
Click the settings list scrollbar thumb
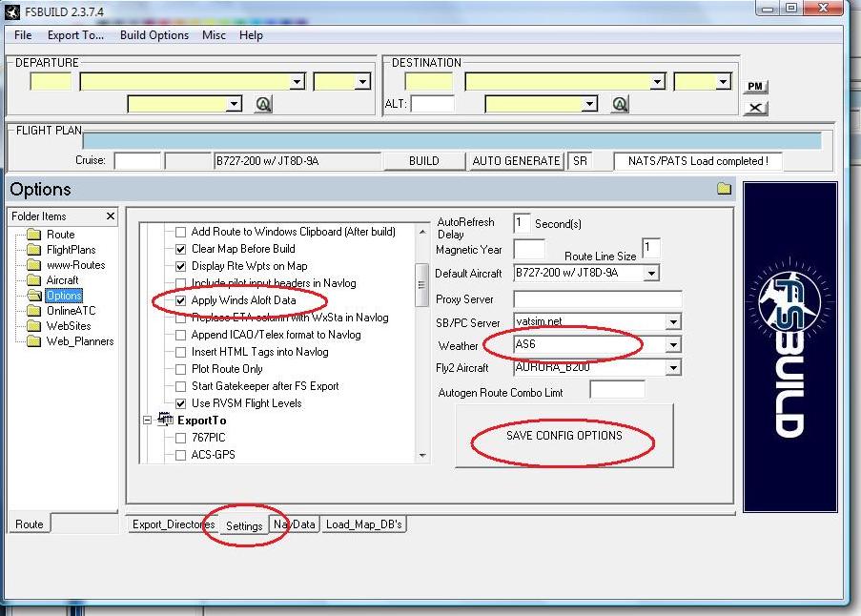421,284
